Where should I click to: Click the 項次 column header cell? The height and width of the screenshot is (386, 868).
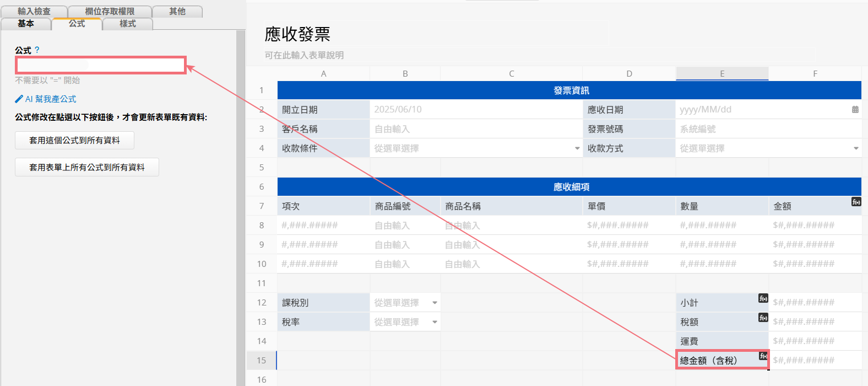[x=323, y=206]
